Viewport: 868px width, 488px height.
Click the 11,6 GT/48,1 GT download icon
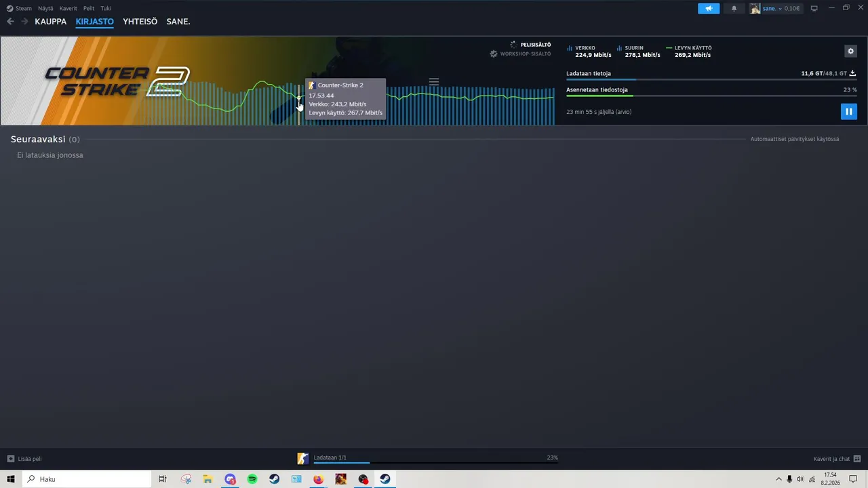pos(852,73)
